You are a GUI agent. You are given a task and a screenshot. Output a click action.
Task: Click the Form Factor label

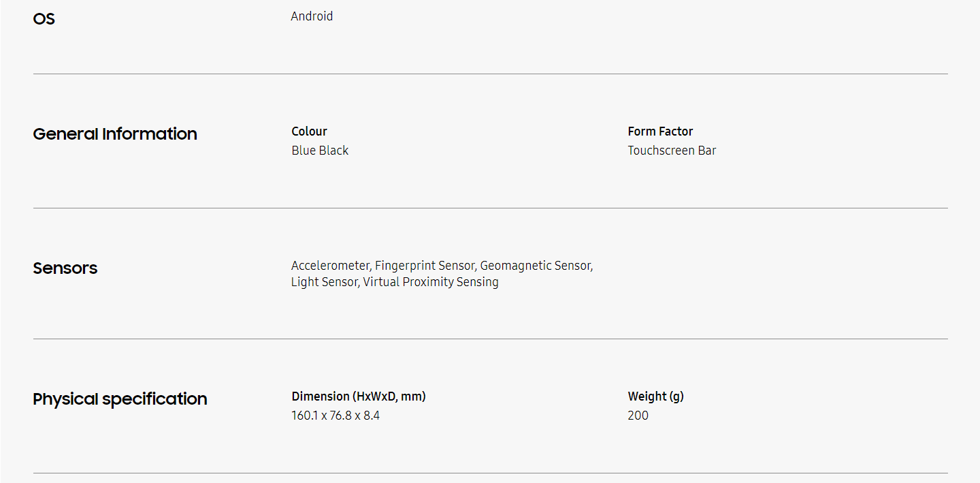click(660, 131)
